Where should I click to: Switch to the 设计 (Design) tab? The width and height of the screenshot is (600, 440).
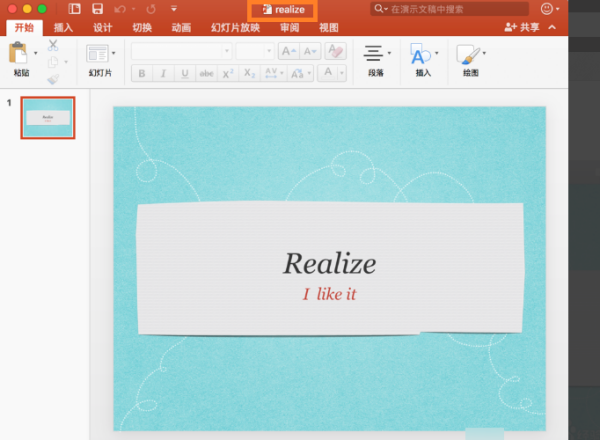point(102,28)
